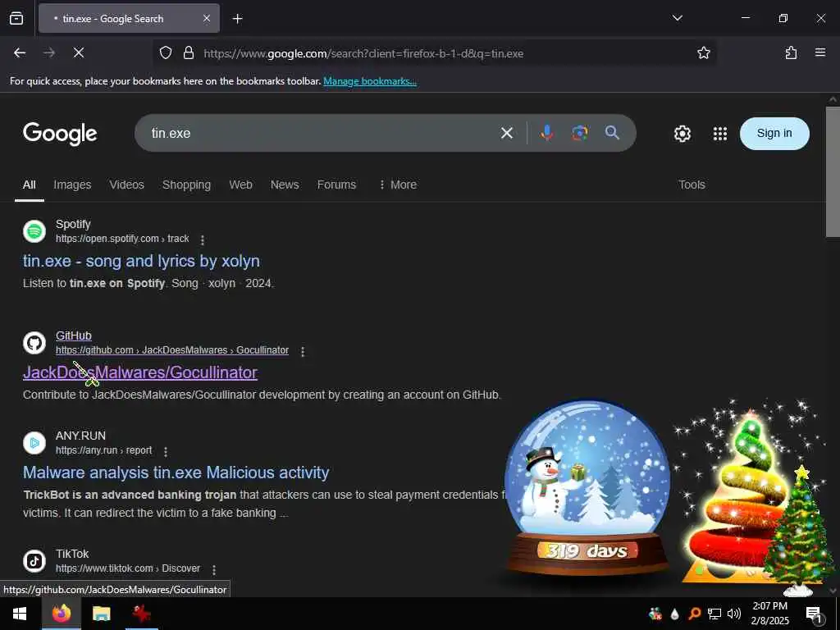Switch to News results tab
The height and width of the screenshot is (630, 840).
click(x=285, y=185)
